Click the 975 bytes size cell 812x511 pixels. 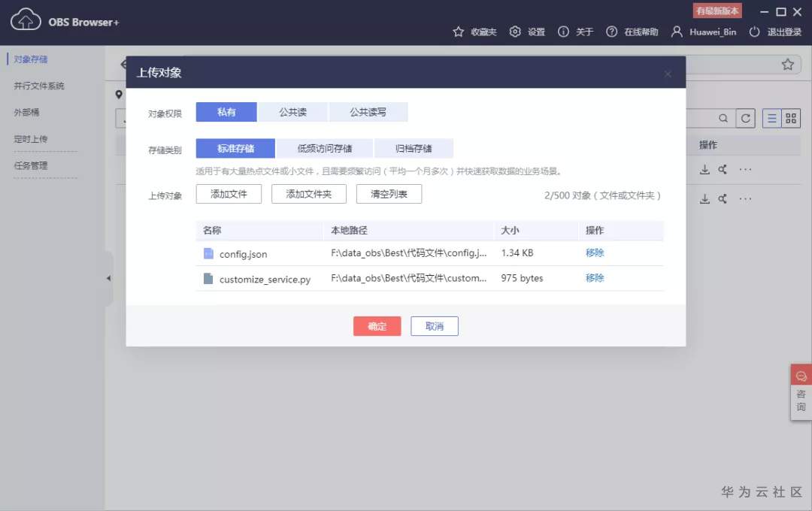pyautogui.click(x=522, y=278)
